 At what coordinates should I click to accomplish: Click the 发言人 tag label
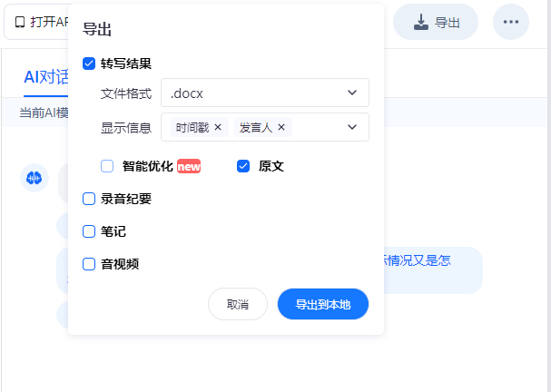click(256, 127)
